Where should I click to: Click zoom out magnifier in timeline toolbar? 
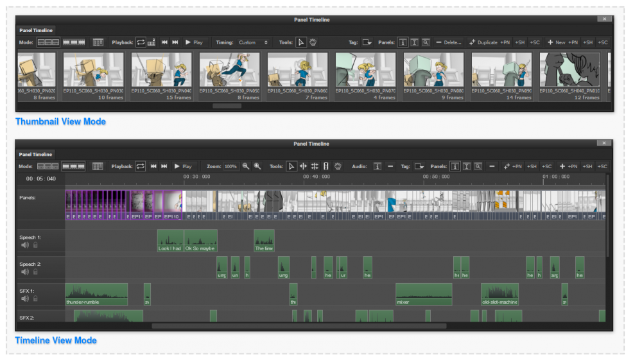click(246, 166)
